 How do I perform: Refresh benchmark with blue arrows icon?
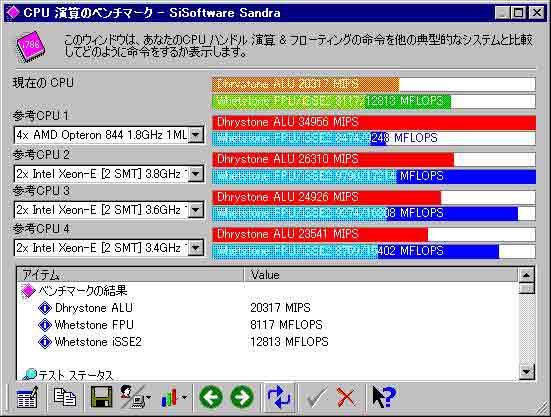pos(279,397)
